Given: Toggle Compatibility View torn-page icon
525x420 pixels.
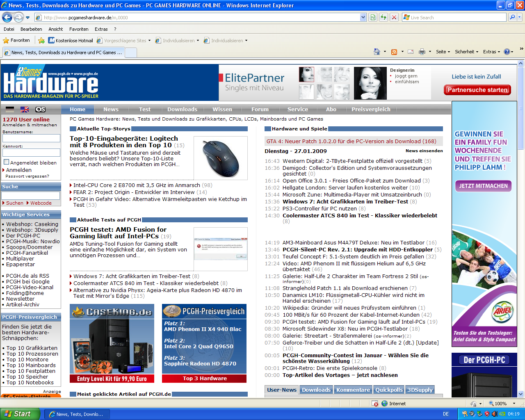Looking at the screenshot, I should point(372,17).
